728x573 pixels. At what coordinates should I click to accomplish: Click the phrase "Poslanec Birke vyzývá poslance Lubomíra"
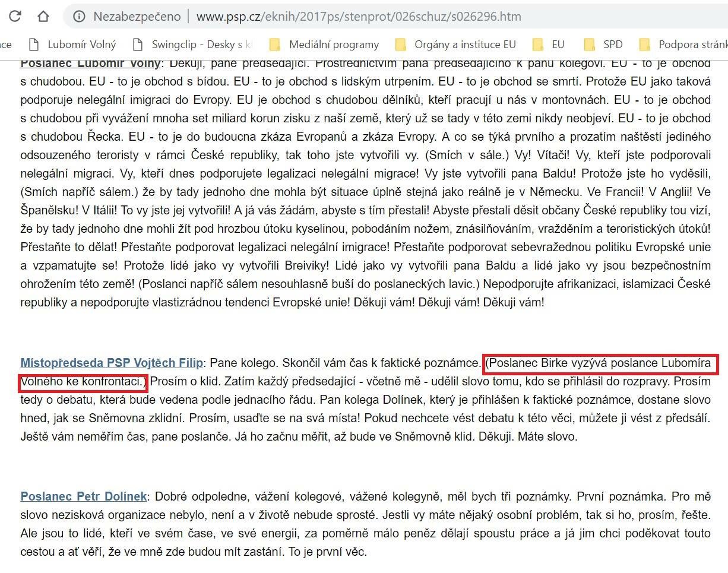pos(600,363)
